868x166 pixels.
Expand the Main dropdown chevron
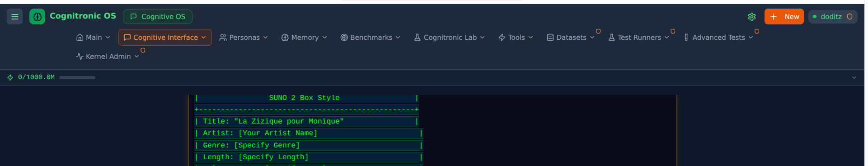[x=108, y=38]
